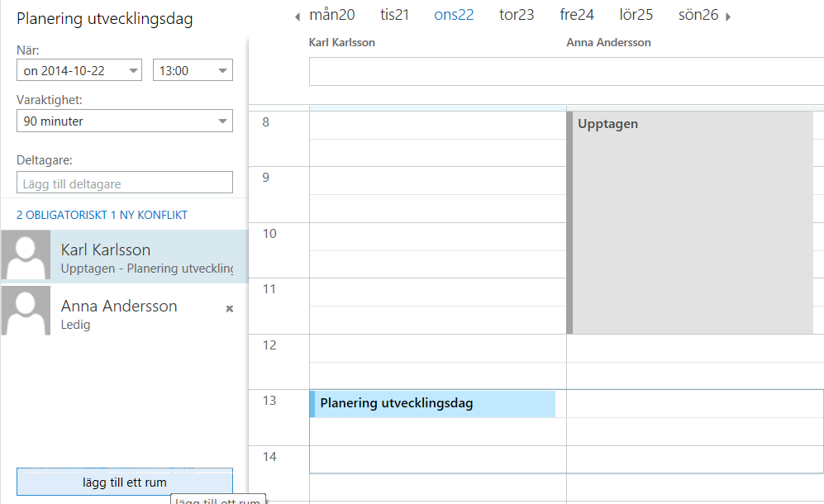Open the 13:00 time dropdown
This screenshot has width=824, height=504.
tap(222, 71)
